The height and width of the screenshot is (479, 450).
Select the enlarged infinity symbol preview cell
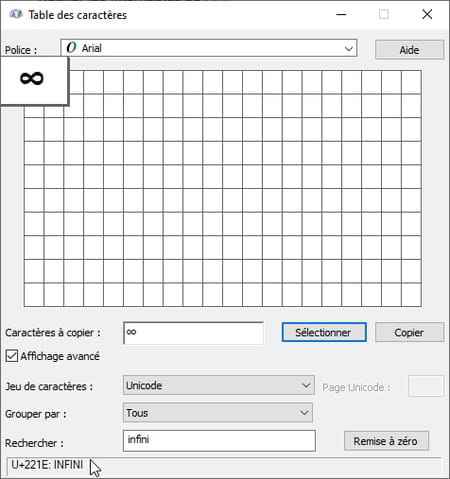point(34,81)
